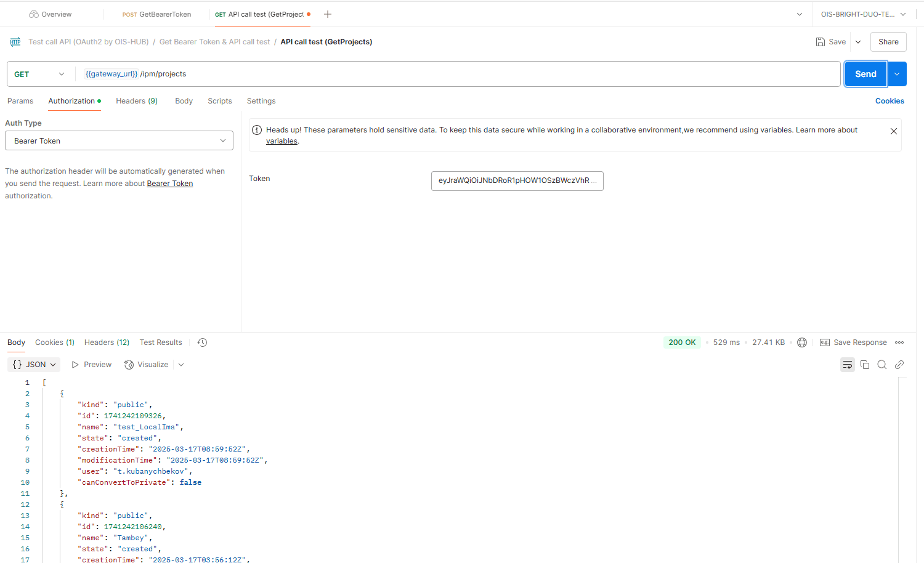Expand the Visualize options chevron
The image size is (924, 563).
(x=181, y=365)
